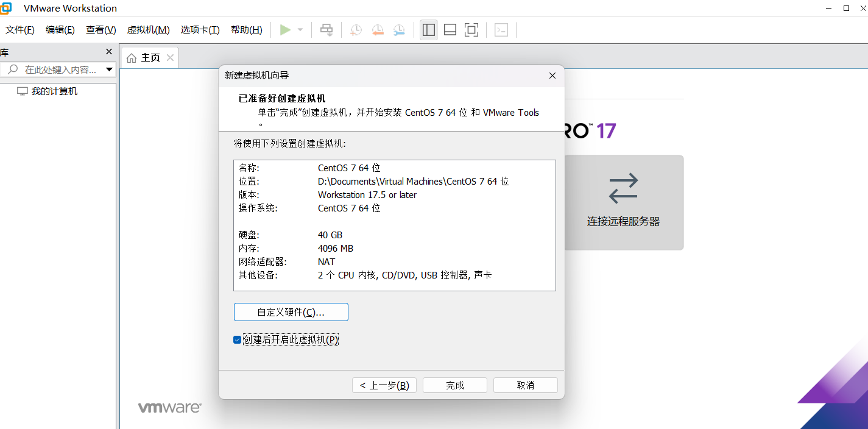Click the 4096 MB memory value

[336, 249]
